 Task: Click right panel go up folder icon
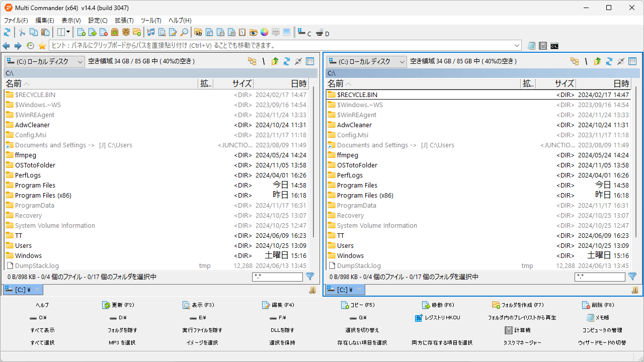[597, 61]
